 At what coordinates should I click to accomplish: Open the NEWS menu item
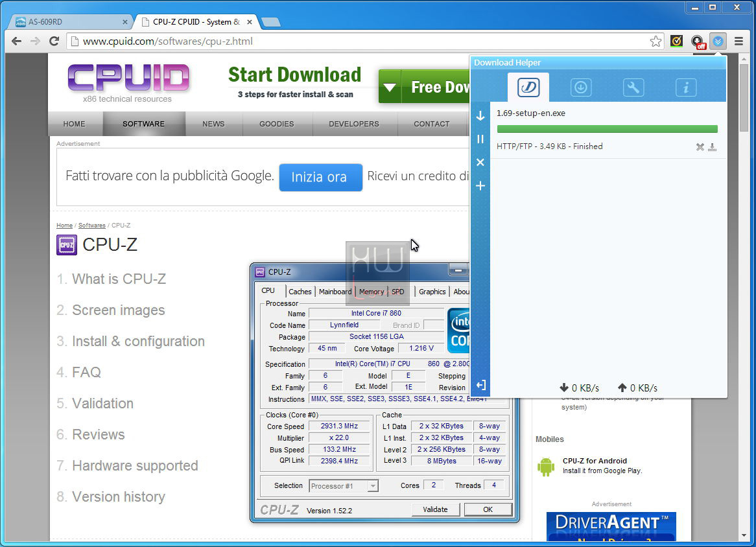pos(213,124)
